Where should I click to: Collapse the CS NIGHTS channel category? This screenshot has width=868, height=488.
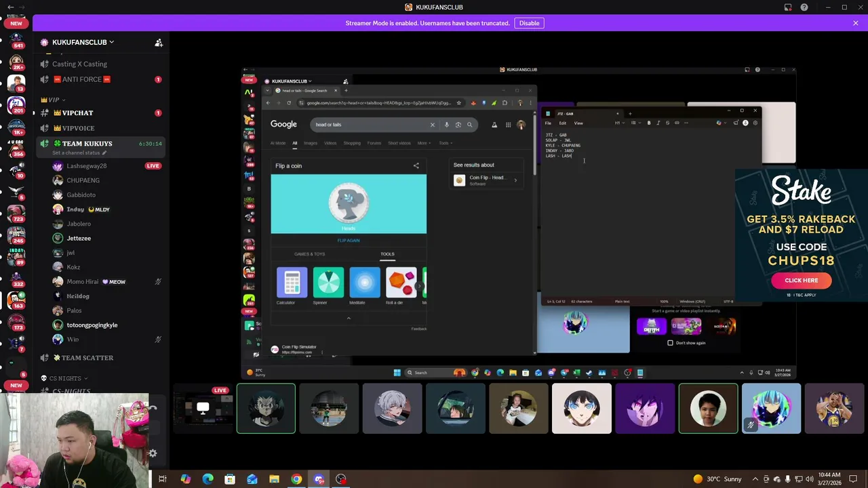click(x=64, y=378)
